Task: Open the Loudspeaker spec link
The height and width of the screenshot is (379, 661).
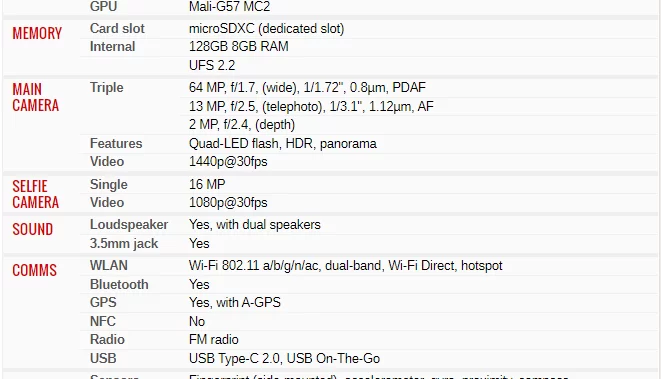Action: click(x=129, y=224)
